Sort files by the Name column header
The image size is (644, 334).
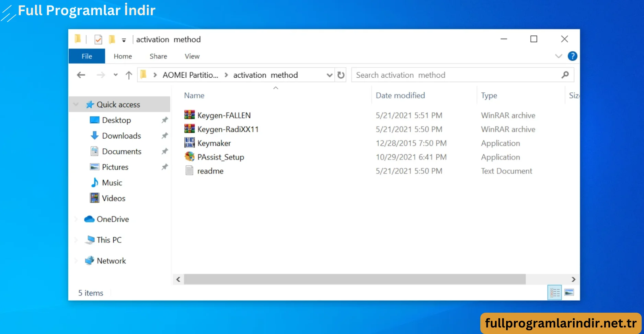(x=194, y=96)
